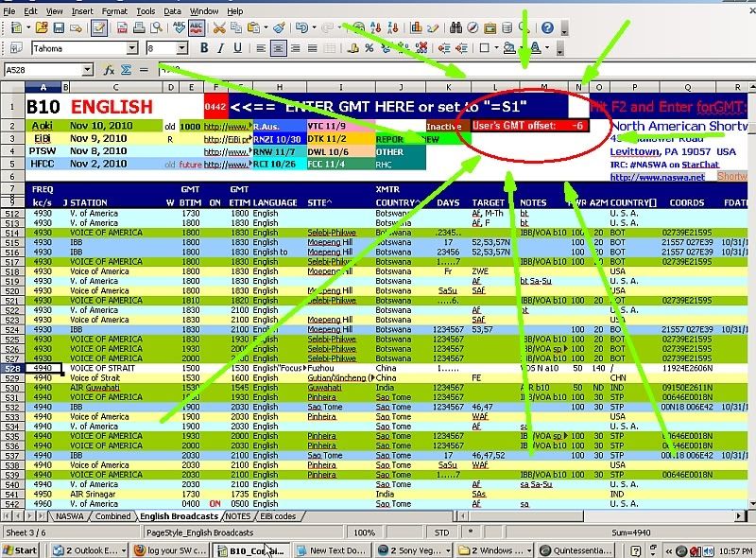Click the Save document icon
The height and width of the screenshot is (558, 756).
point(59,27)
